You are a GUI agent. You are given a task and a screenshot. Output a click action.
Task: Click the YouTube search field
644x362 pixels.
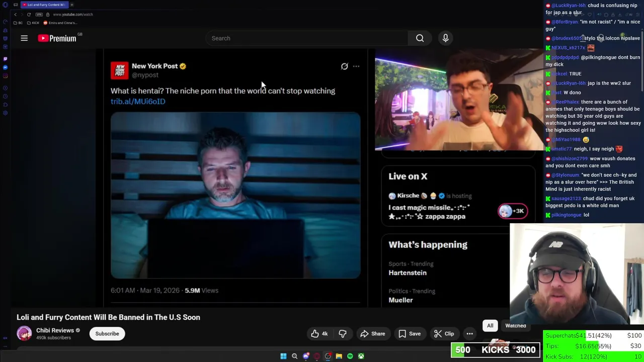(307, 38)
